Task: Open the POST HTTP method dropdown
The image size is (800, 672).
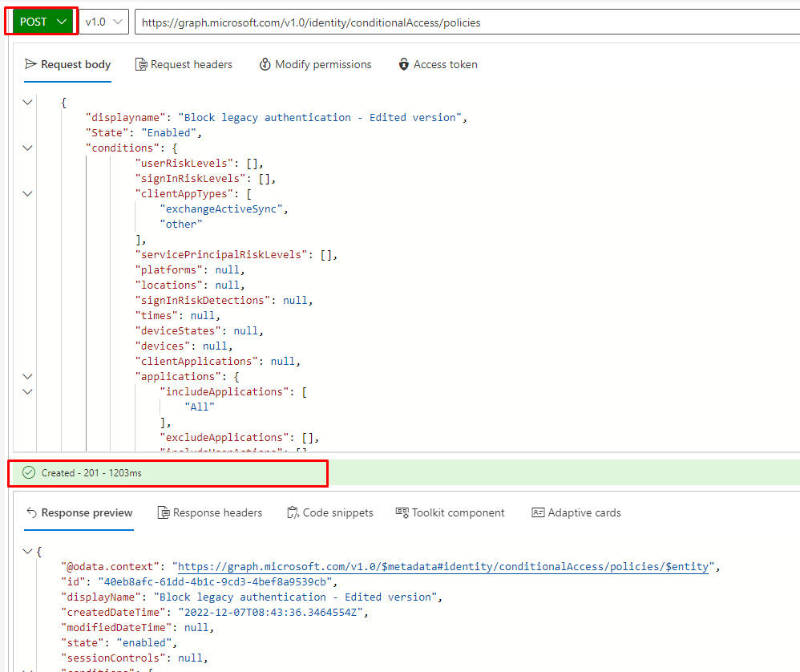Action: tap(42, 22)
